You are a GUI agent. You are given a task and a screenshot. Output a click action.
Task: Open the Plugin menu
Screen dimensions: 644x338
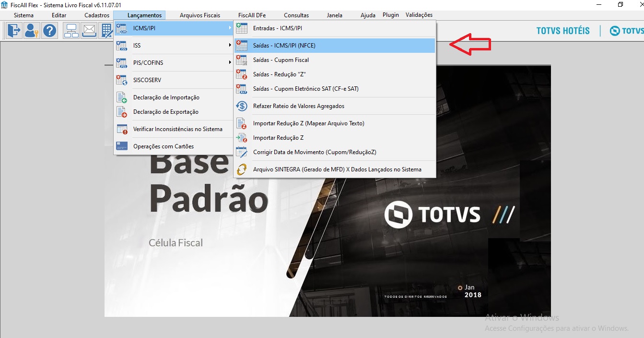click(x=391, y=15)
